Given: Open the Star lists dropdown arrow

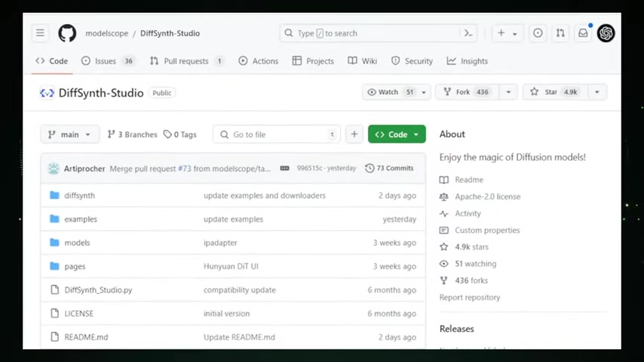Looking at the screenshot, I should 597,92.
